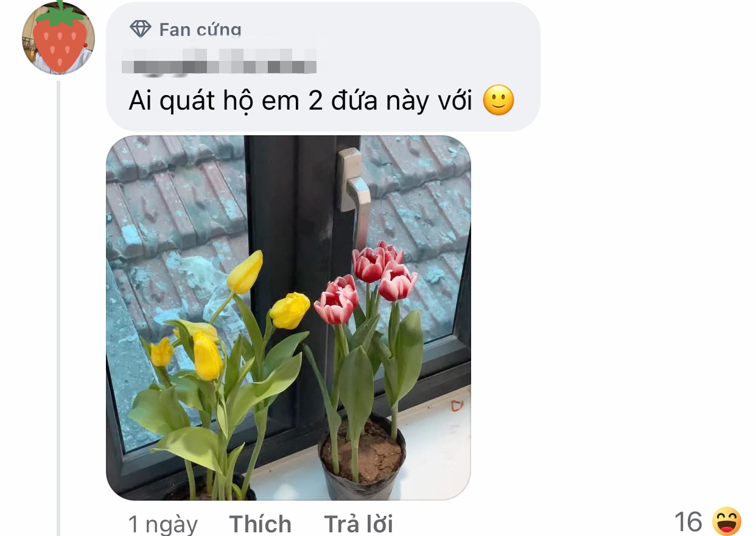
Task: Like the comment with 'Thích'
Action: point(260,524)
